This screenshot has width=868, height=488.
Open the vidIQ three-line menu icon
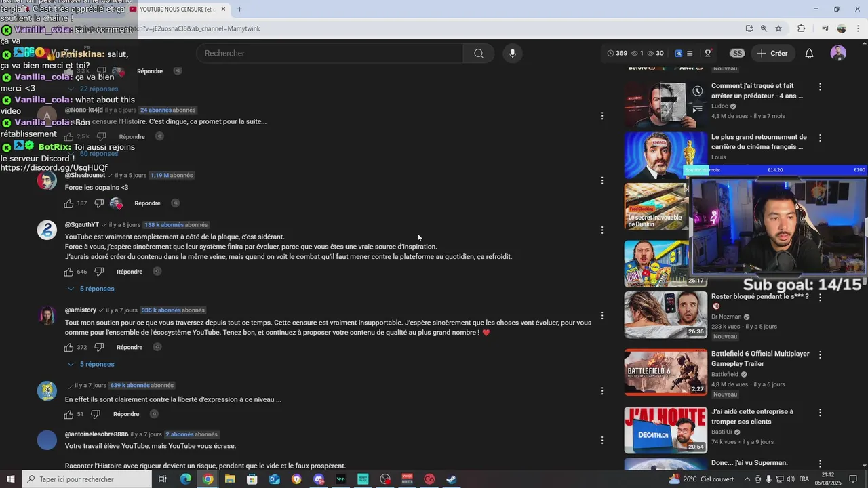690,54
